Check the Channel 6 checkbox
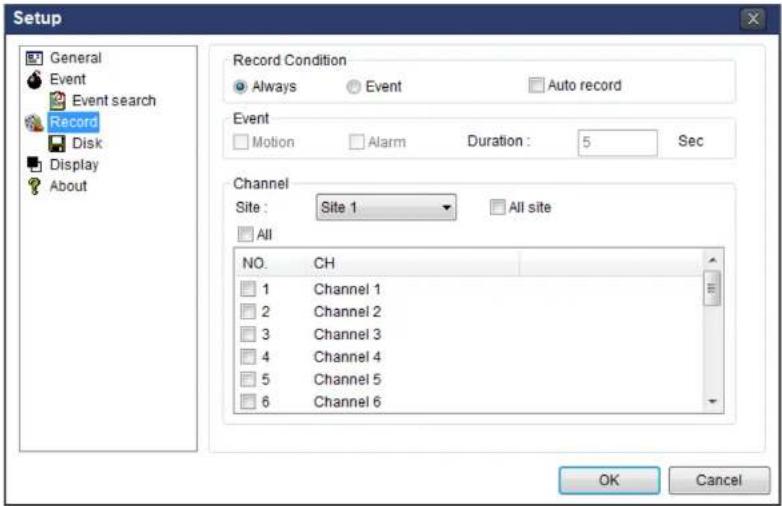Image resolution: width=782 pixels, height=506 pixels. [248, 402]
